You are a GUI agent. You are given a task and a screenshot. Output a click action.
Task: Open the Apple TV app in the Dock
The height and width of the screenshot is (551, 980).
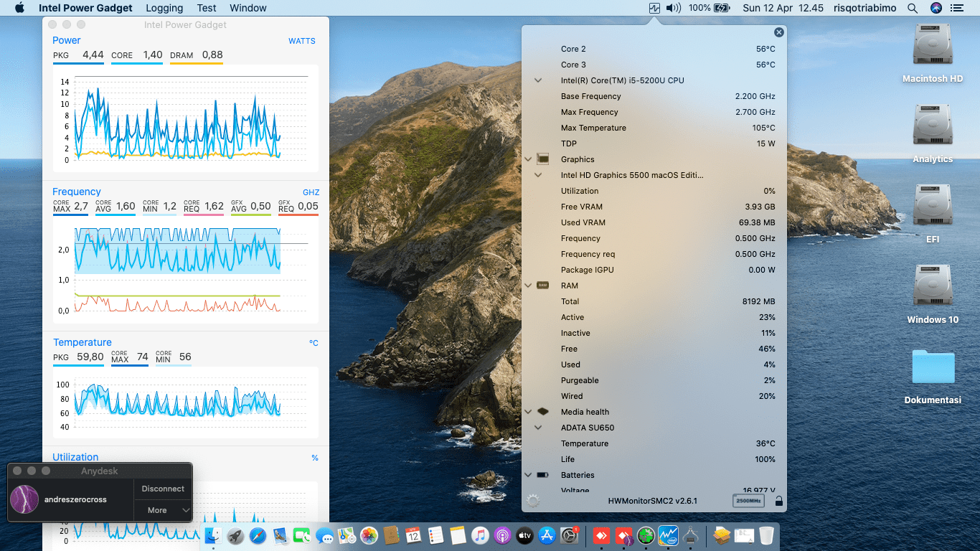524,535
